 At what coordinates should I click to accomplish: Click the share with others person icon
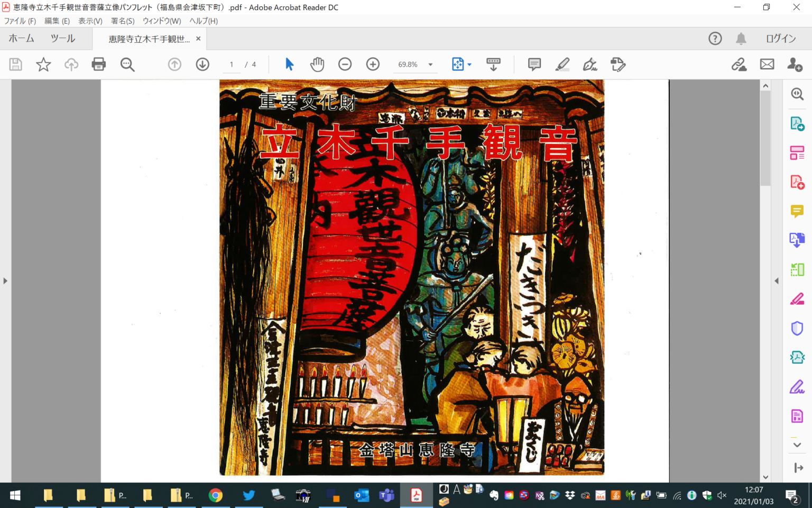[x=795, y=65]
